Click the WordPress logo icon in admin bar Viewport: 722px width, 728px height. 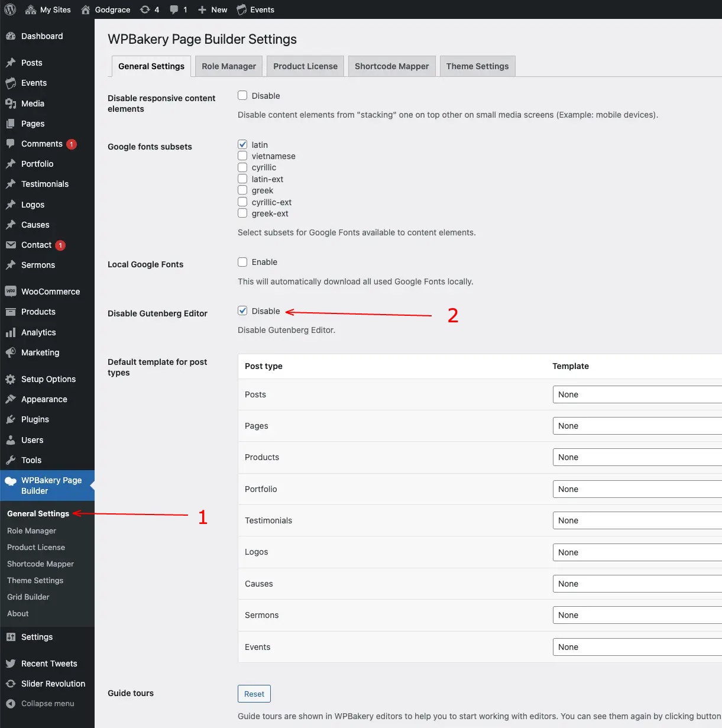pyautogui.click(x=9, y=9)
